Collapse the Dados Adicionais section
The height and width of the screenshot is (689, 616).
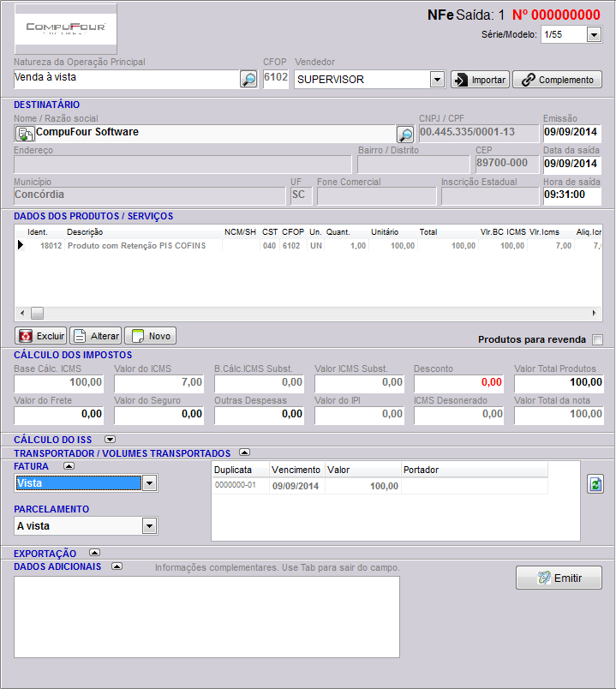(117, 566)
